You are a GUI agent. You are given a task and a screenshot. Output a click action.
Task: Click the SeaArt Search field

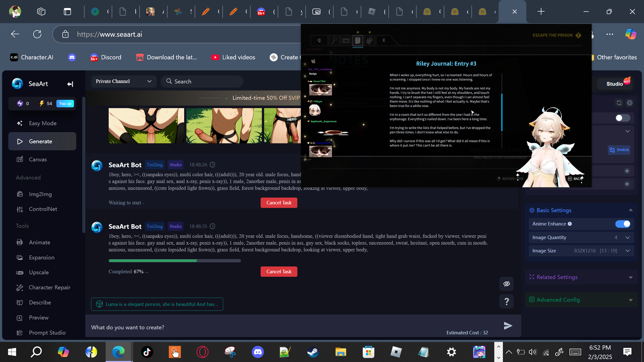tap(202, 81)
